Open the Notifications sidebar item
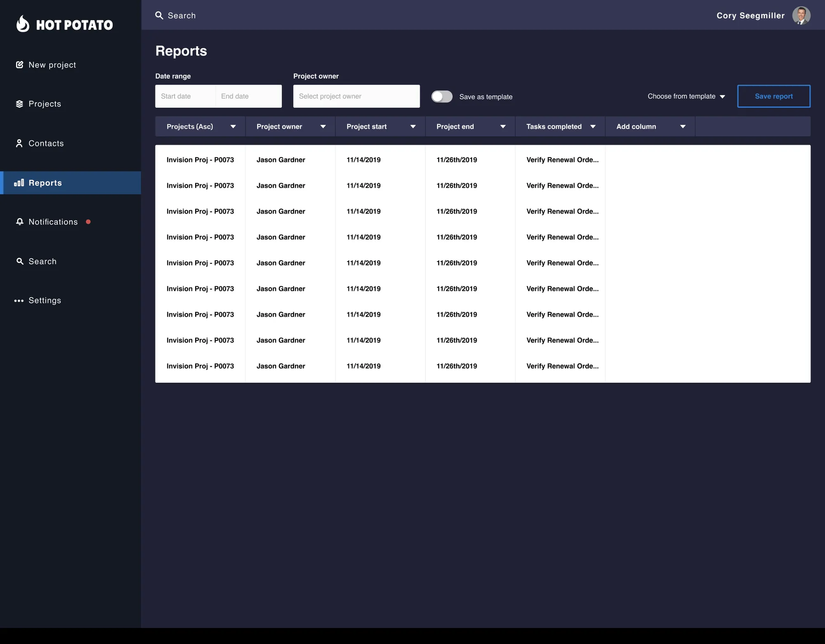 coord(53,222)
